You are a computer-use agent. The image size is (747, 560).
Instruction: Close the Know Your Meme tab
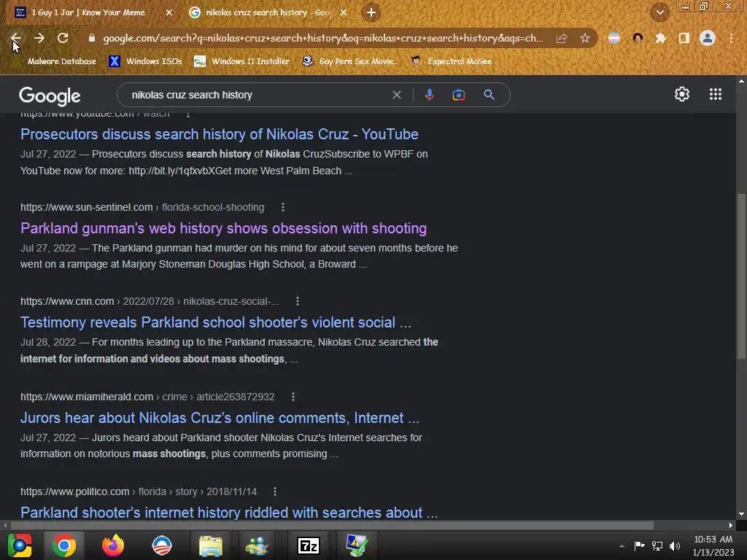point(169,13)
